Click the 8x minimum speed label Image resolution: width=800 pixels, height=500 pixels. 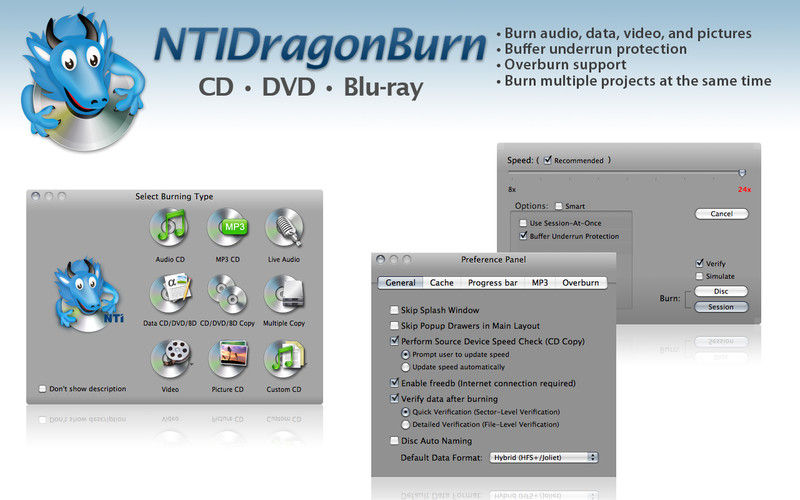coord(512,189)
